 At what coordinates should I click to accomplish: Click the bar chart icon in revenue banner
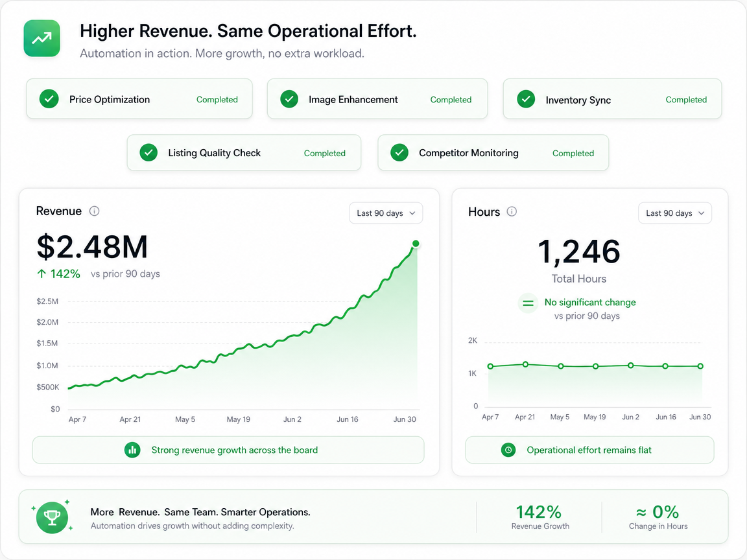132,450
